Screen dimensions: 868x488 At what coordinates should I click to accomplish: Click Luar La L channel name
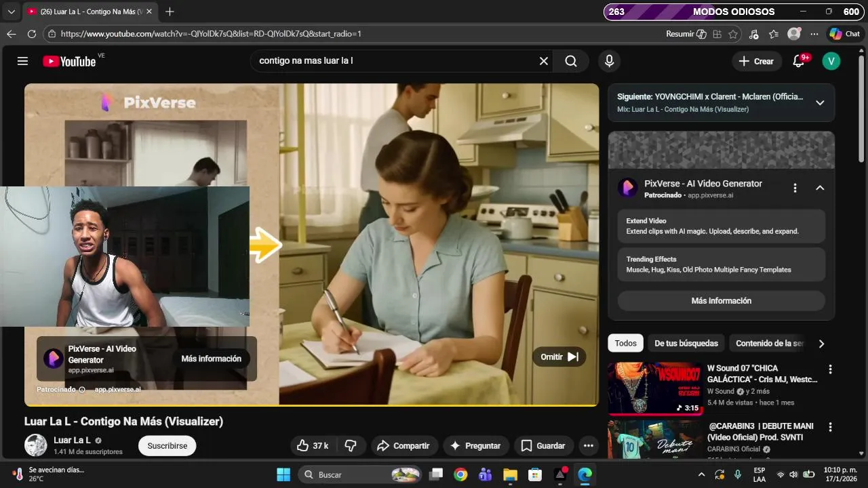pos(72,440)
